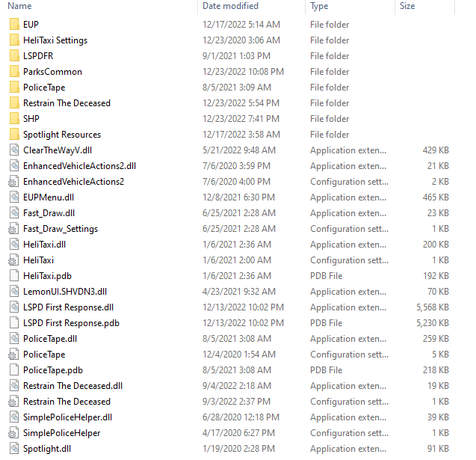Select the file name SHP
Screen dimensions: 476x460
point(31,119)
